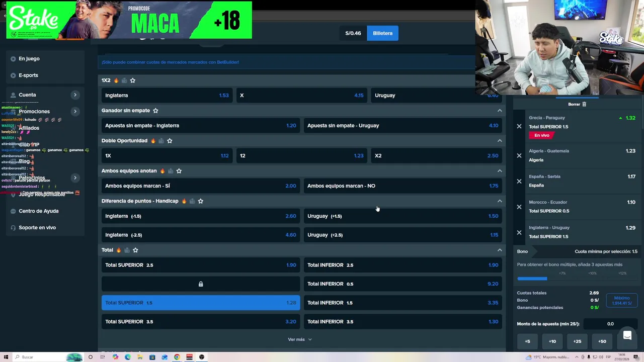
Task: Star the Ganador sin empate market
Action: (155, 111)
